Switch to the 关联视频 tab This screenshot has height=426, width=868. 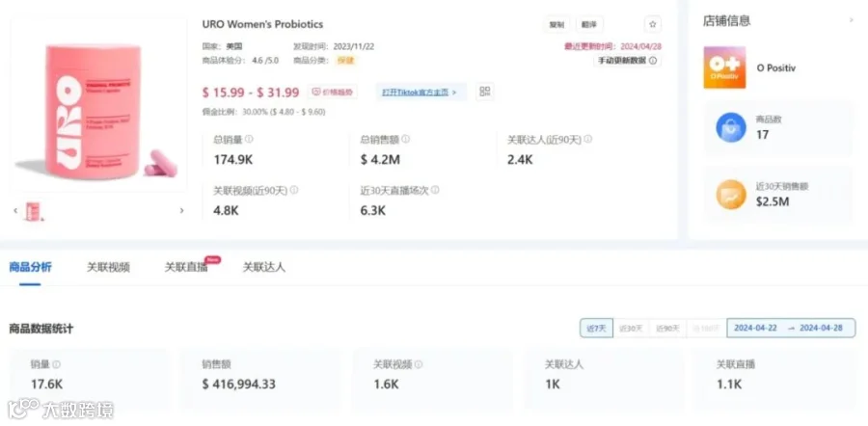pos(108,267)
